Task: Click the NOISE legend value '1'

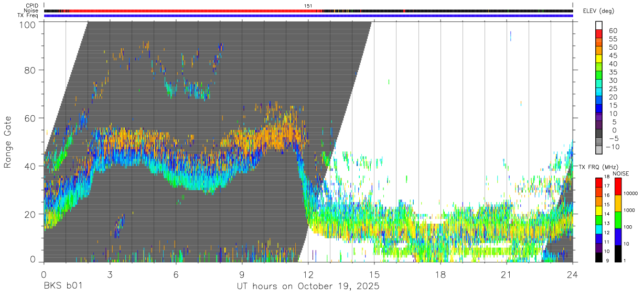Action: point(626,261)
